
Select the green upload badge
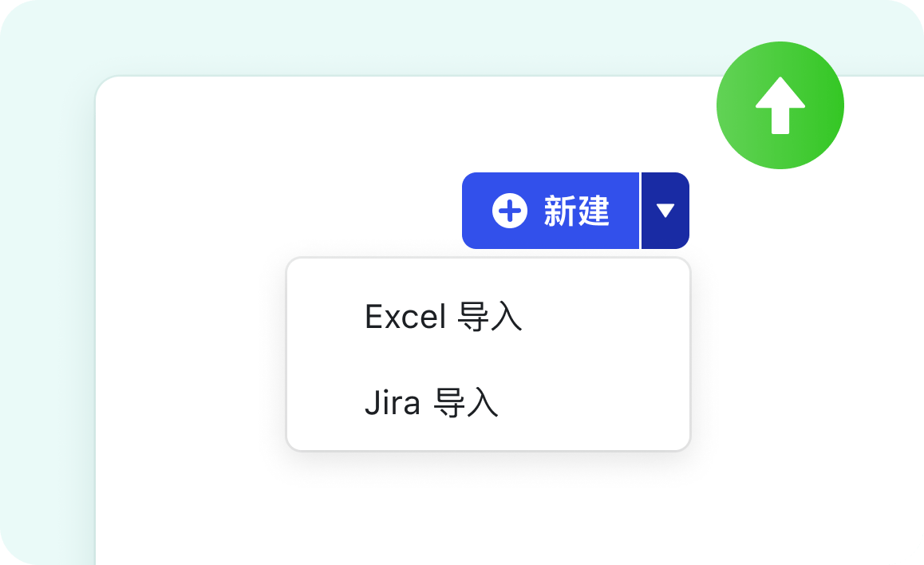(780, 105)
